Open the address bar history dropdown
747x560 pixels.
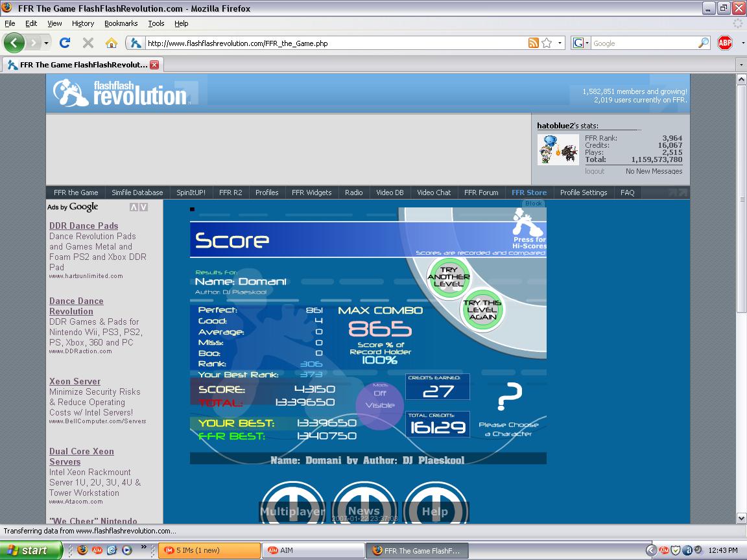[x=560, y=43]
